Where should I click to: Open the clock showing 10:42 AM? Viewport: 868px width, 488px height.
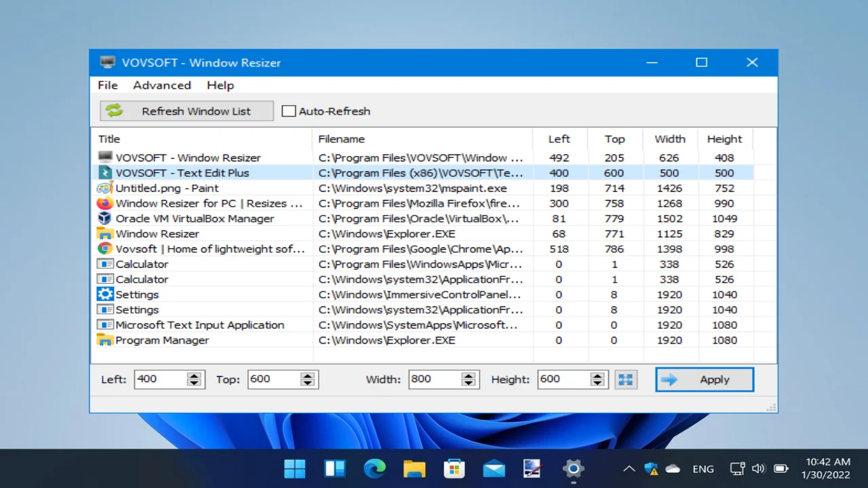(x=826, y=468)
